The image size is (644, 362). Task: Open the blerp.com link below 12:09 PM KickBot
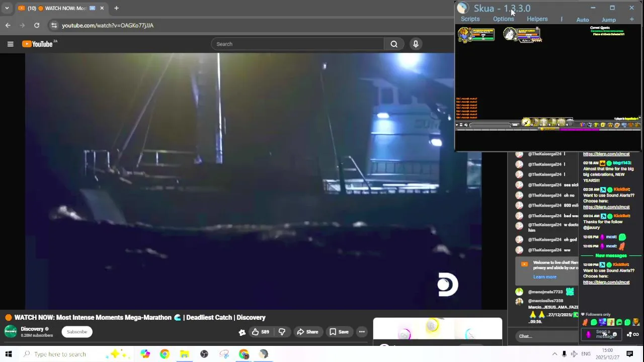click(x=606, y=283)
